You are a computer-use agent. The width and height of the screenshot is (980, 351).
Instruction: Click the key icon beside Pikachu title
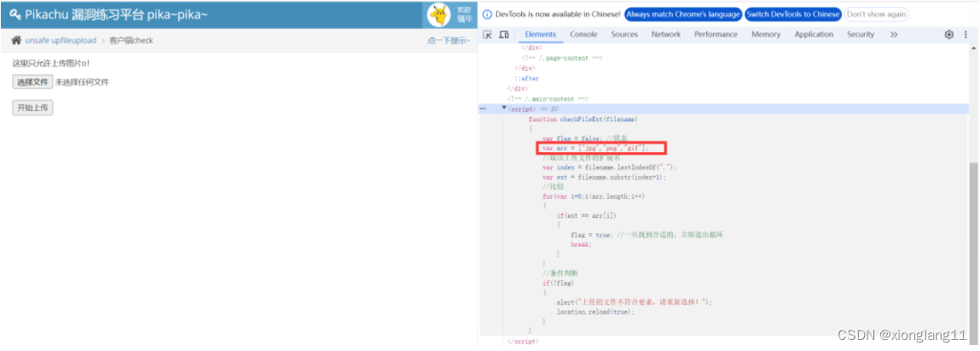coord(15,15)
